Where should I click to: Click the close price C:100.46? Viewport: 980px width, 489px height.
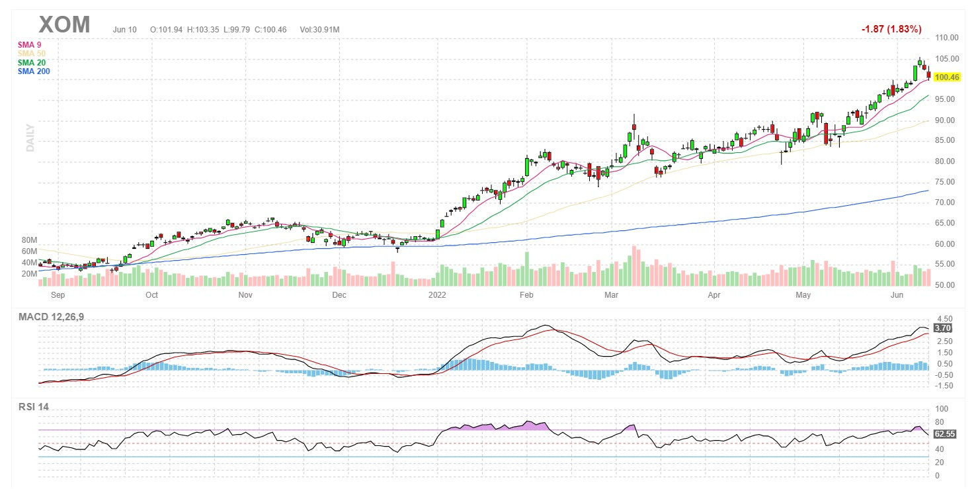coord(270,30)
